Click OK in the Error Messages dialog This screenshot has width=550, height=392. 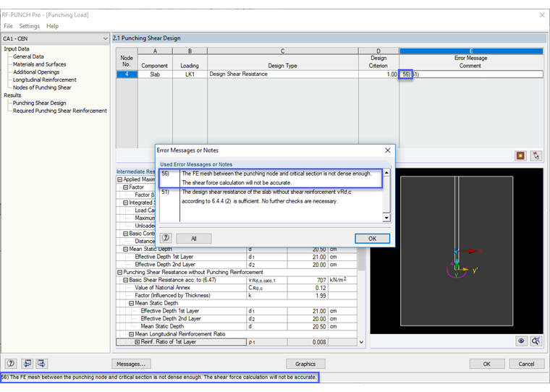pyautogui.click(x=372, y=239)
